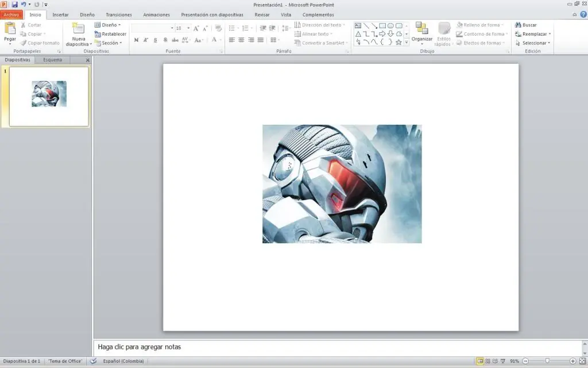Switch to reading view in status bar

pos(495,361)
